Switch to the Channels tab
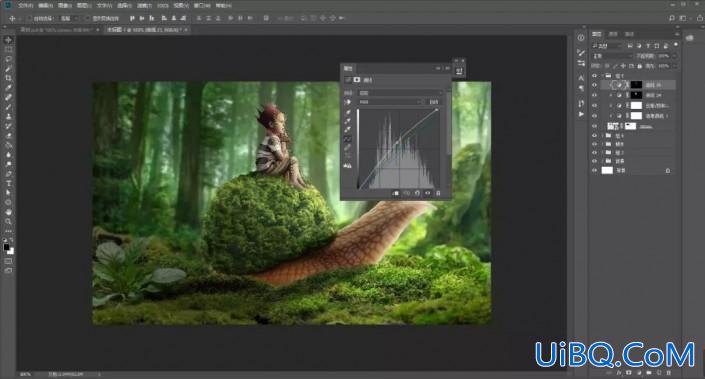 pos(613,34)
